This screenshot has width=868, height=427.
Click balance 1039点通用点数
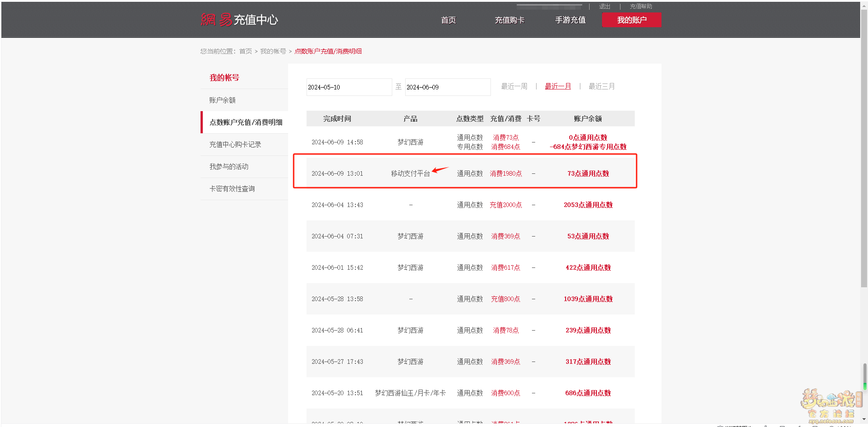point(588,299)
